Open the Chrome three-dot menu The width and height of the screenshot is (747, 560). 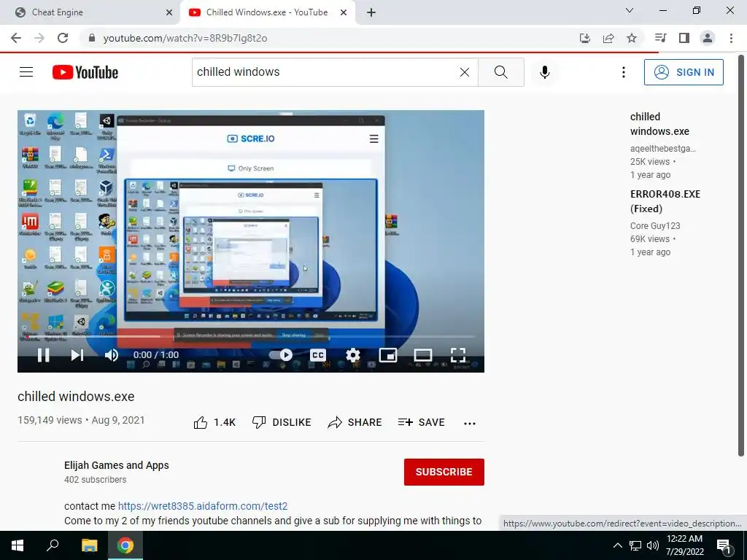[731, 38]
